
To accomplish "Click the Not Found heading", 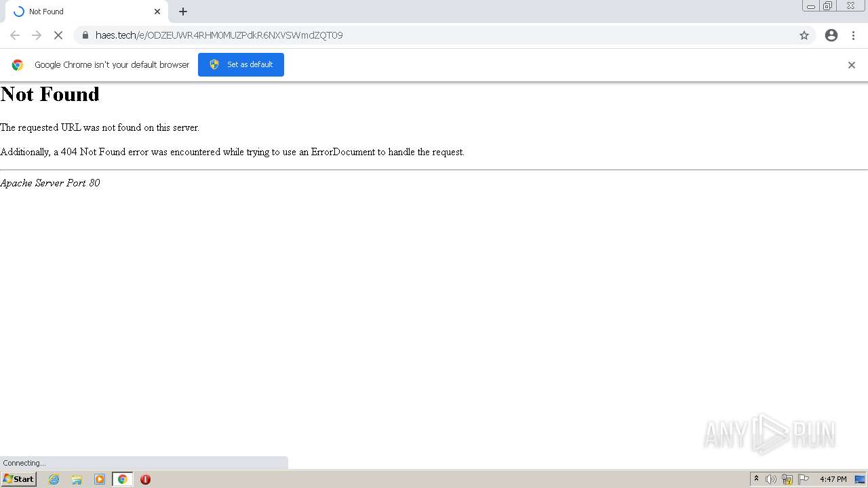I will 50,94.
